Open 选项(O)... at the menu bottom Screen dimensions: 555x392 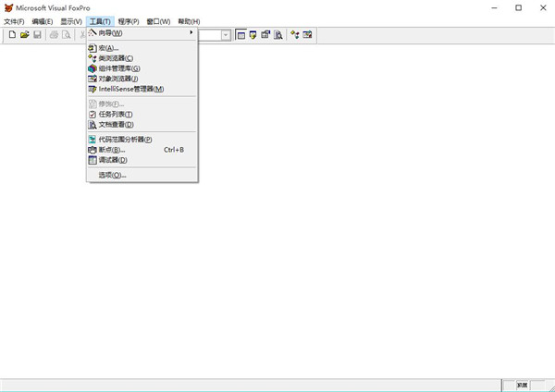pos(142,175)
